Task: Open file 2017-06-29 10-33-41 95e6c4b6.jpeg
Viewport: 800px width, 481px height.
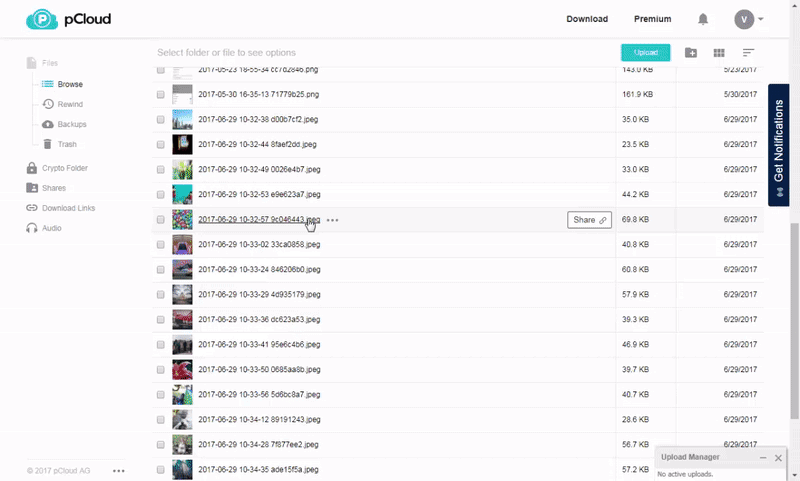Action: [x=259, y=344]
